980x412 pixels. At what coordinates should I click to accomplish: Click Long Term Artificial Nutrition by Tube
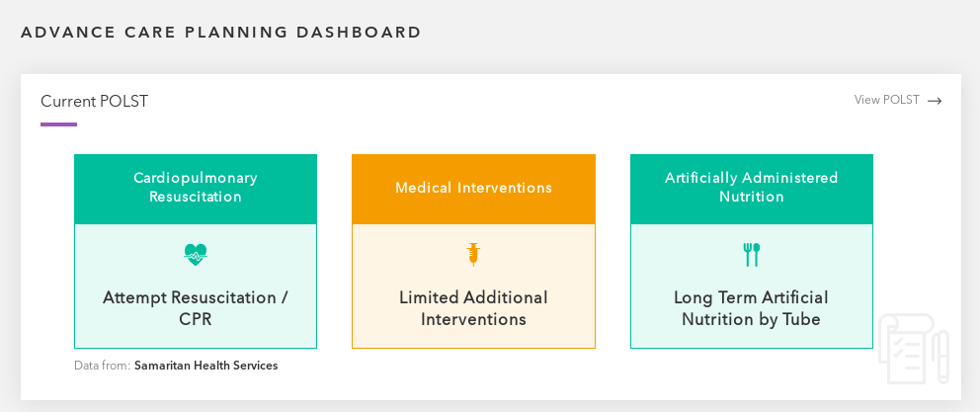[x=751, y=307]
